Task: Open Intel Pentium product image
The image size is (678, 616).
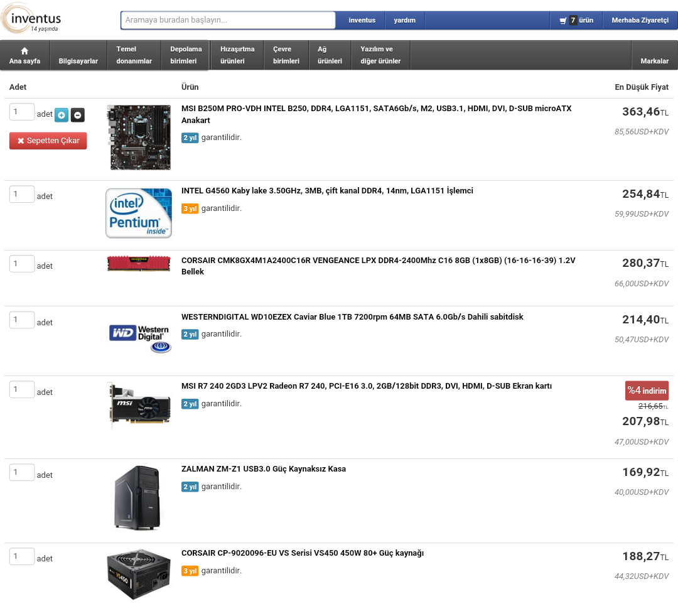Action: pyautogui.click(x=139, y=213)
